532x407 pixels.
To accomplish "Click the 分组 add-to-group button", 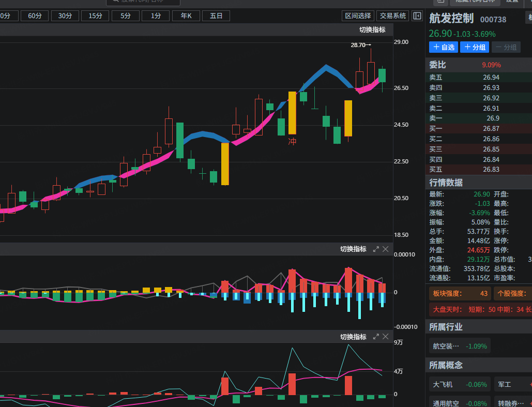I will (475, 47).
